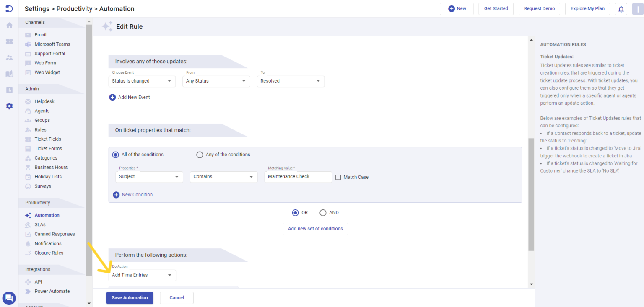Open the Choose Event dropdown showing Status is changed
The image size is (644, 307).
pyautogui.click(x=142, y=81)
